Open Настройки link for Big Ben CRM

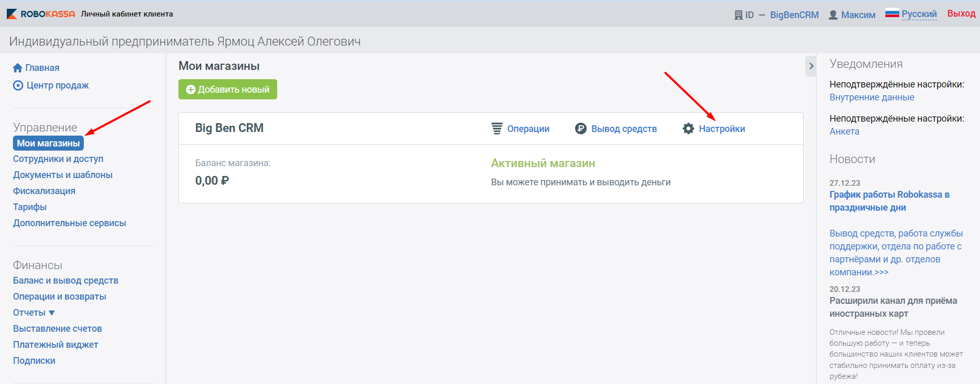(722, 129)
